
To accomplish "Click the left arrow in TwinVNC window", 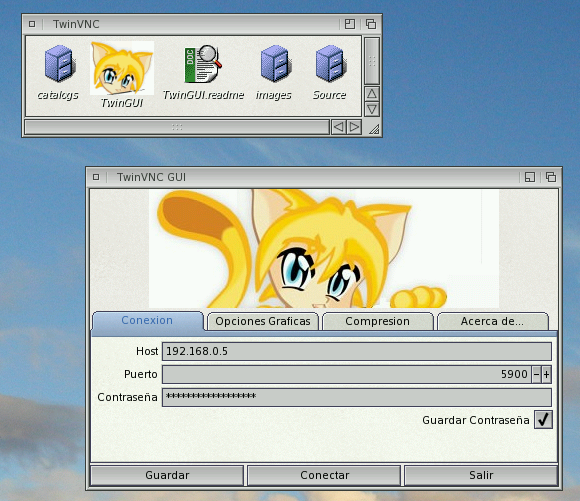I will click(338, 127).
